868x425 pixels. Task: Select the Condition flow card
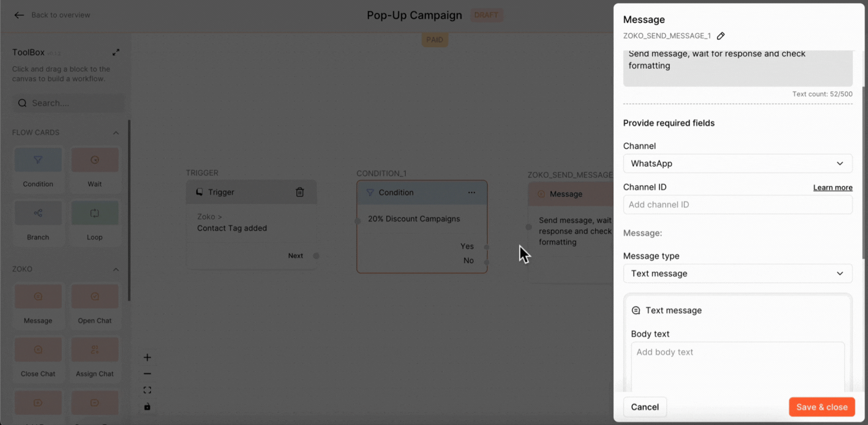tap(38, 160)
